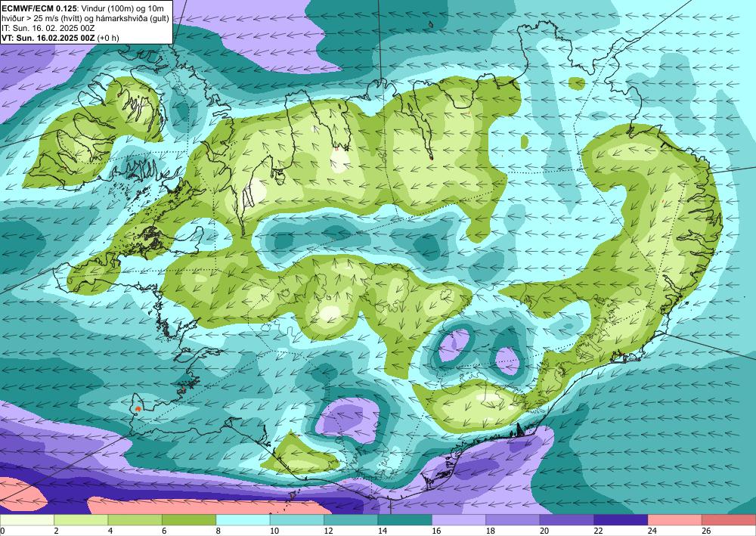The width and height of the screenshot is (756, 536).
Task: Click the legend scale label "24"
Action: click(652, 531)
